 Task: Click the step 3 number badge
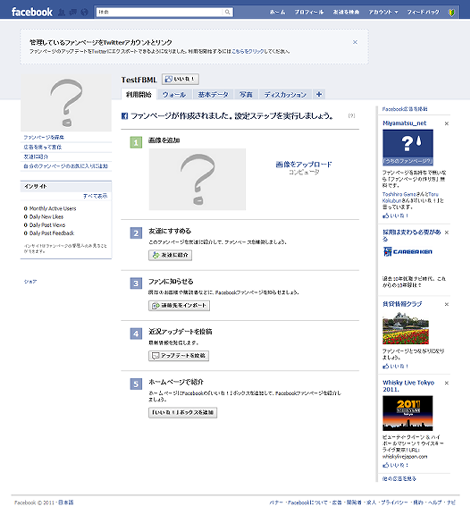click(136, 284)
